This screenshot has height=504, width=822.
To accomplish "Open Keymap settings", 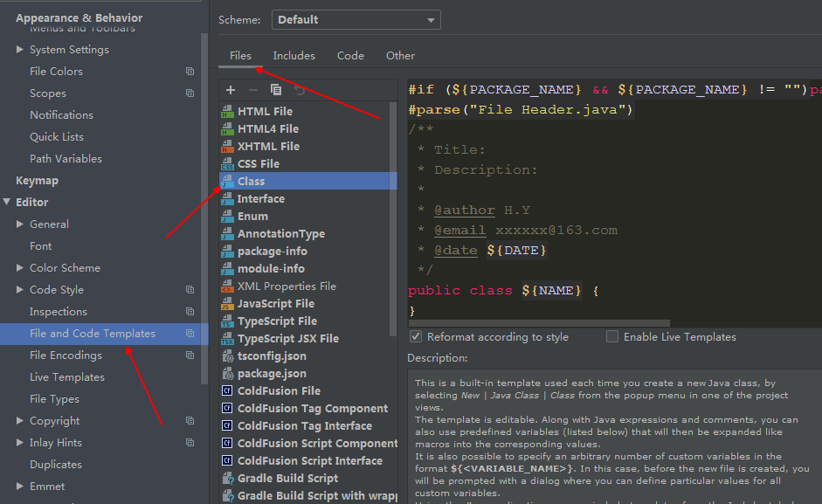I will coord(38,181).
